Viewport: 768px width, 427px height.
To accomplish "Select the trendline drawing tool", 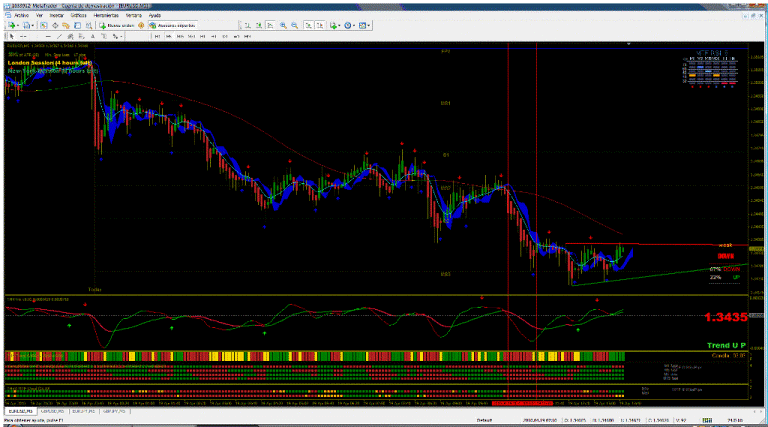I will pos(59,37).
